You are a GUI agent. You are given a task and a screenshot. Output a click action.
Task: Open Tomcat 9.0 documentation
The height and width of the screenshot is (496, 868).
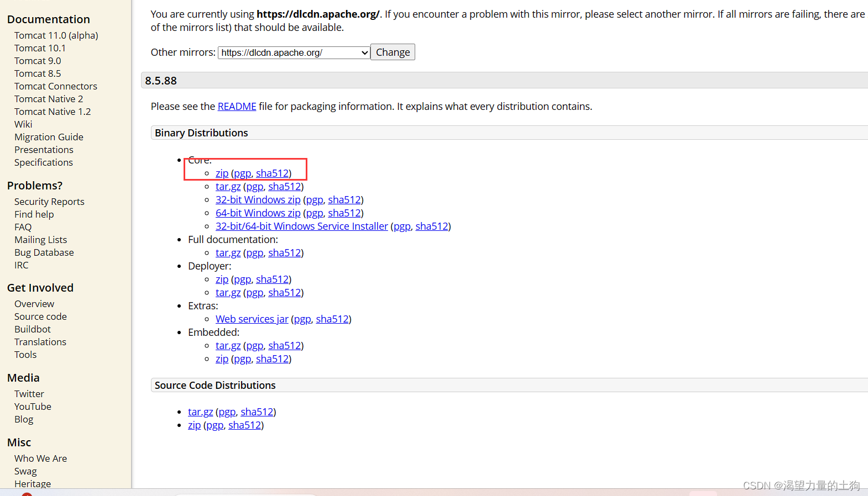[x=38, y=61]
